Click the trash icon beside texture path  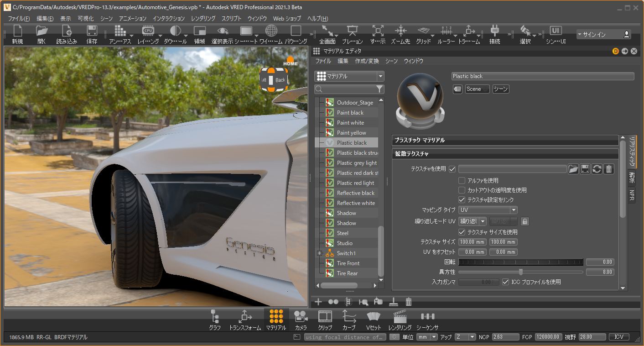coord(608,169)
